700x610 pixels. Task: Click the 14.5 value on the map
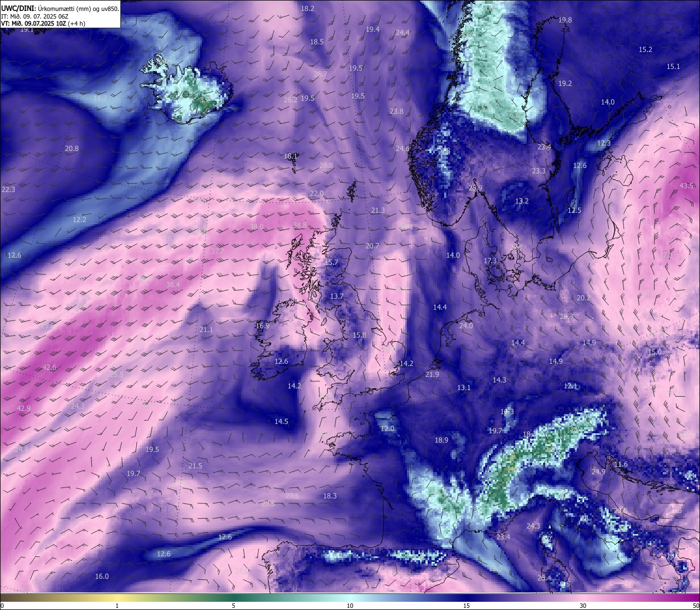click(x=281, y=421)
